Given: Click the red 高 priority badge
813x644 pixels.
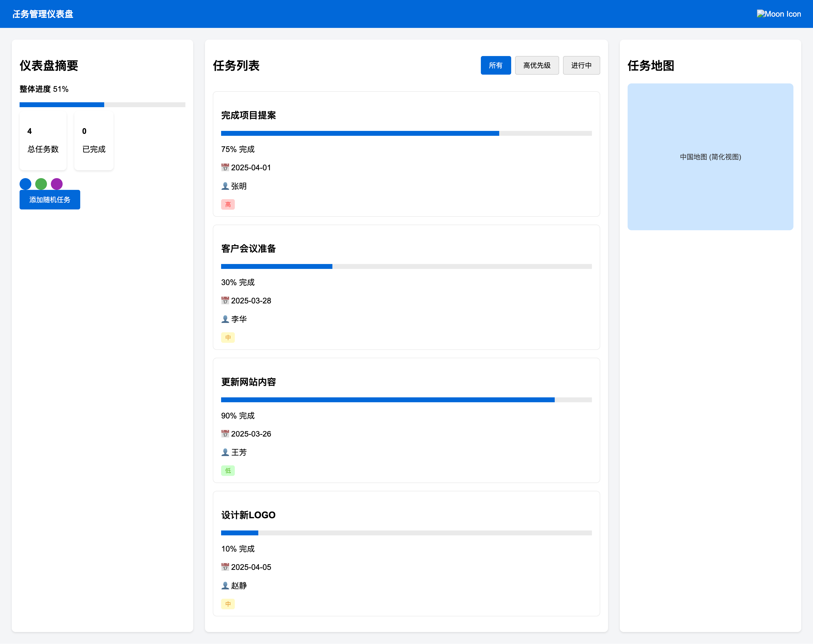Looking at the screenshot, I should (228, 204).
